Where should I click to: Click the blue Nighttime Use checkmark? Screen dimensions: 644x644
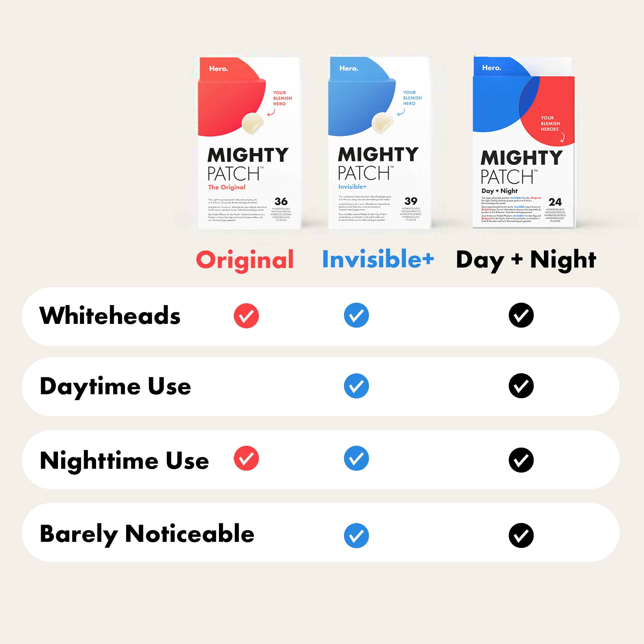click(356, 458)
